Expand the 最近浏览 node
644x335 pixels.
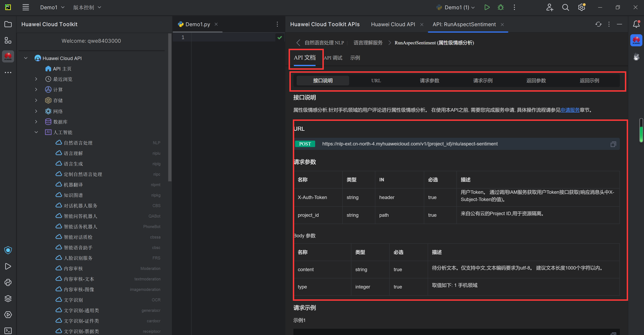(x=36, y=79)
